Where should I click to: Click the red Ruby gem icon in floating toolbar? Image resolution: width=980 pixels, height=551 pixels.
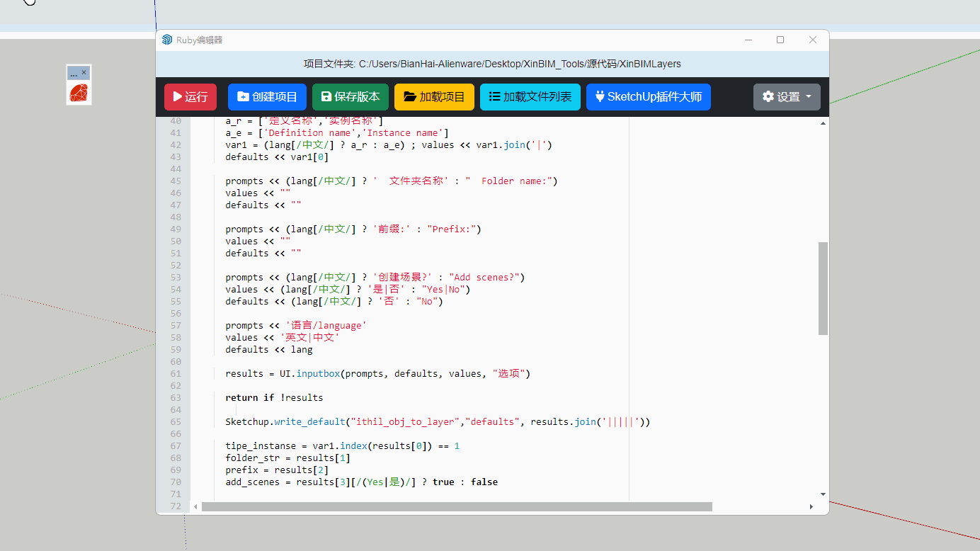pyautogui.click(x=79, y=93)
